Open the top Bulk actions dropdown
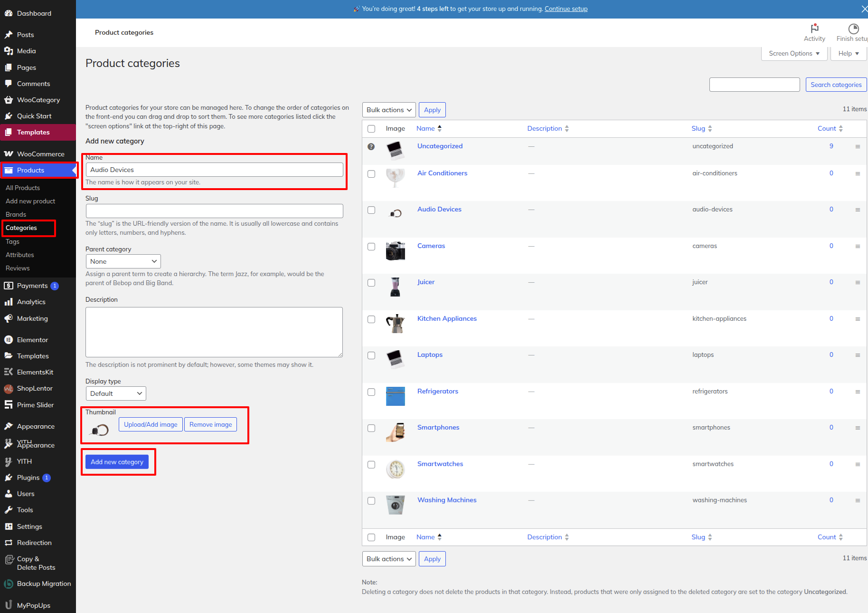Viewport: 868px width, 613px height. [x=388, y=110]
